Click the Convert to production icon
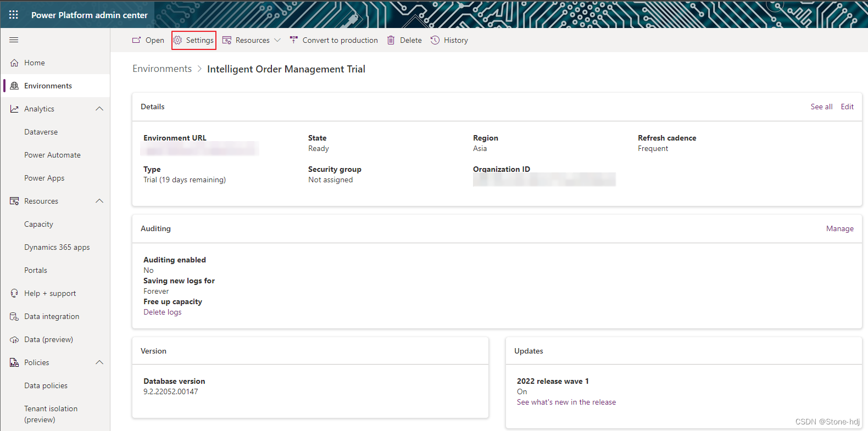Image resolution: width=868 pixels, height=431 pixels. coord(293,40)
